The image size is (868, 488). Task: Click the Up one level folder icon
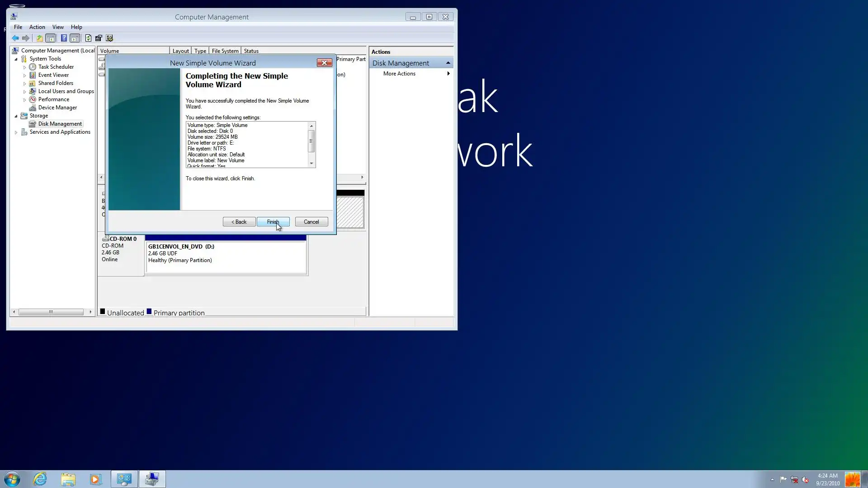point(40,38)
